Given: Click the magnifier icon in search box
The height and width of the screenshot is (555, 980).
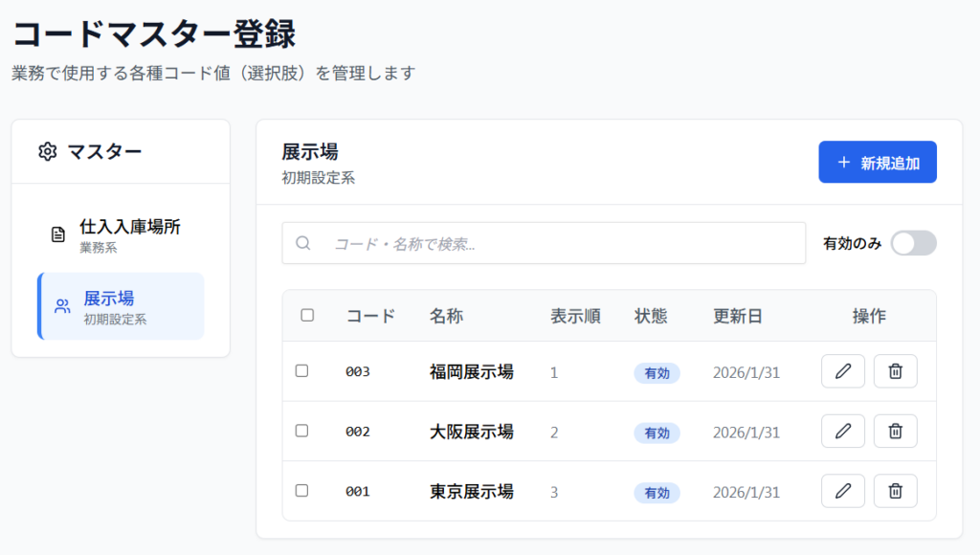Looking at the screenshot, I should pos(303,243).
